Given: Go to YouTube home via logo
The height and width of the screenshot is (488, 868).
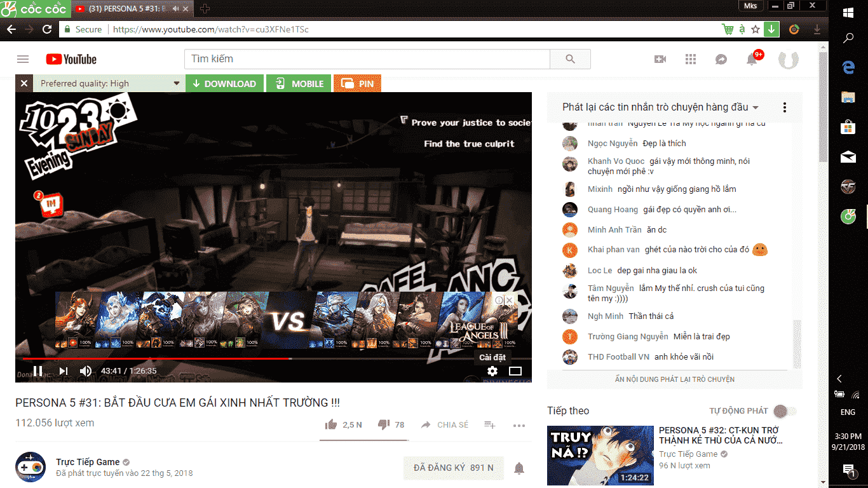Looking at the screenshot, I should click(x=71, y=59).
